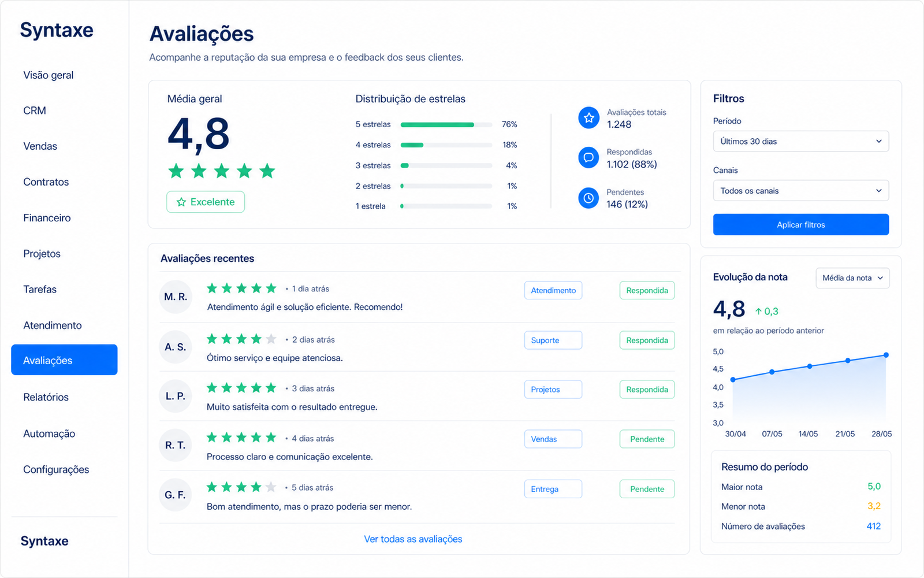This screenshot has height=578, width=924.
Task: Open Tarefas in the sidebar
Action: [40, 290]
